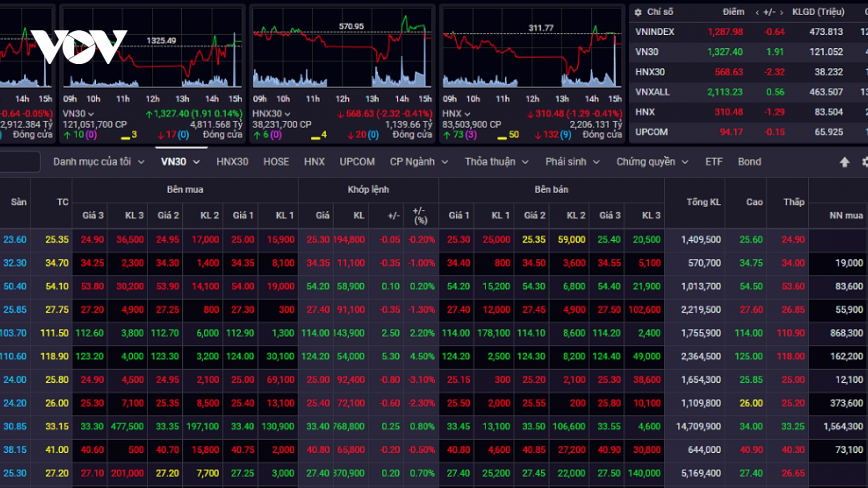Image resolution: width=868 pixels, height=488 pixels.
Task: Open the HNX intraday chart at 311.77
Action: (532, 47)
